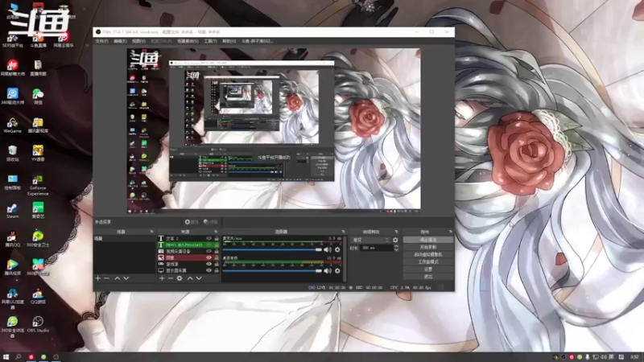Pop out the 混音器 dock panel
This screenshot has width=644, height=362.
pos(344,232)
